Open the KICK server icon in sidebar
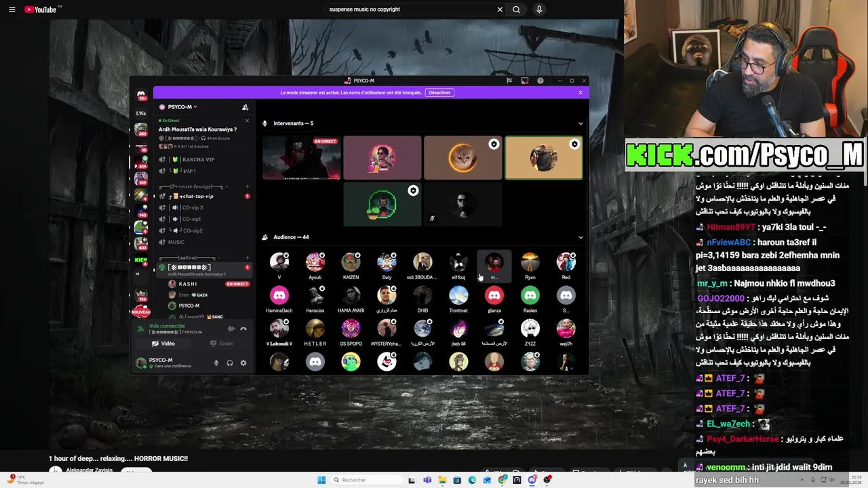Image resolution: width=868 pixels, height=488 pixels. pyautogui.click(x=141, y=260)
